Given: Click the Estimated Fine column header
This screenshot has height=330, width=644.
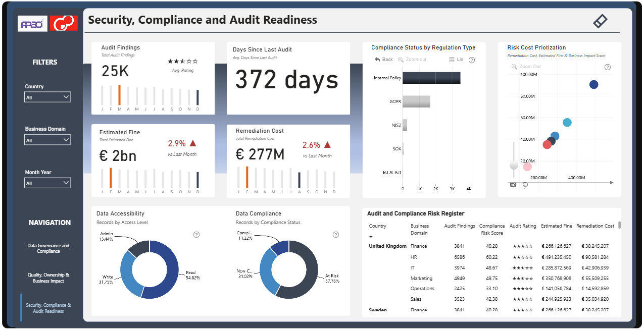Looking at the screenshot, I should (557, 226).
